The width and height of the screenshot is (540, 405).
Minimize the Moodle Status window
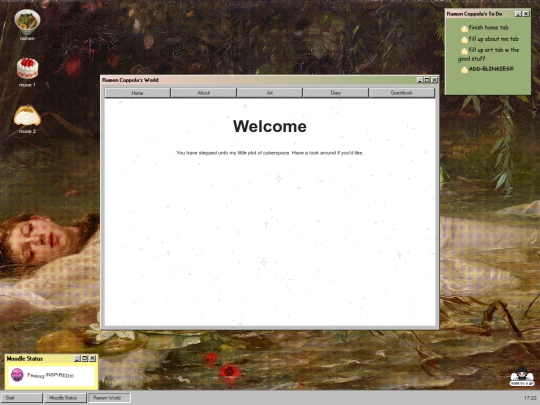tap(77, 359)
